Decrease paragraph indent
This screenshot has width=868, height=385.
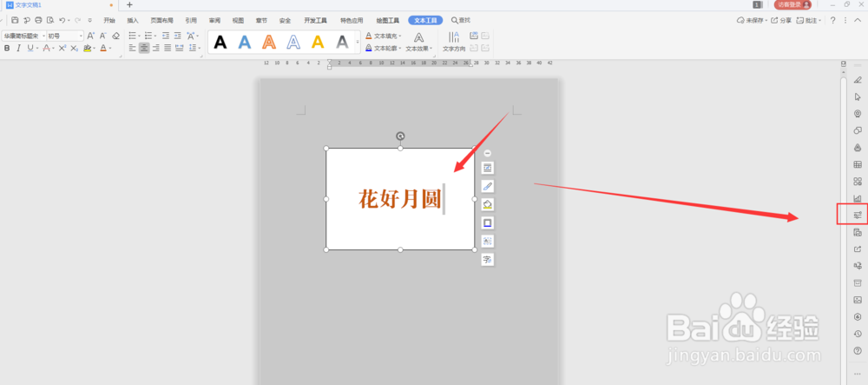(166, 36)
